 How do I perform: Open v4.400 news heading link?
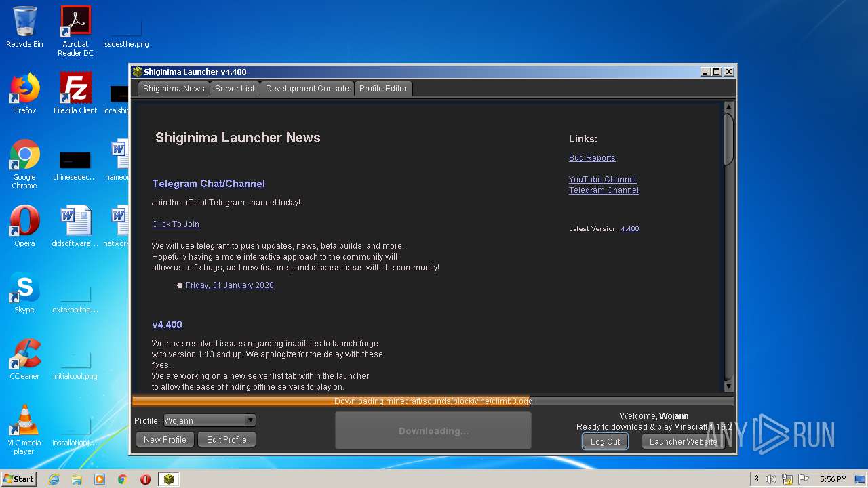167,325
